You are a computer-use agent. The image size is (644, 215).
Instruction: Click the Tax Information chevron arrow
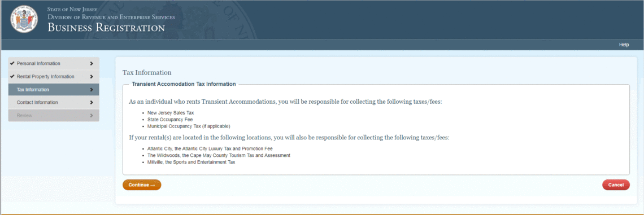91,90
